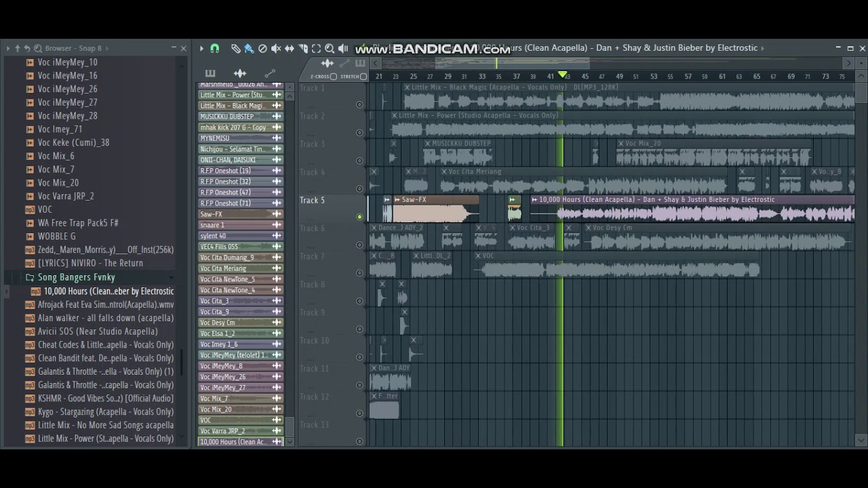Image resolution: width=868 pixels, height=488 pixels.
Task: Select Voc iMeyMey_10 in the Browser
Action: (x=67, y=62)
